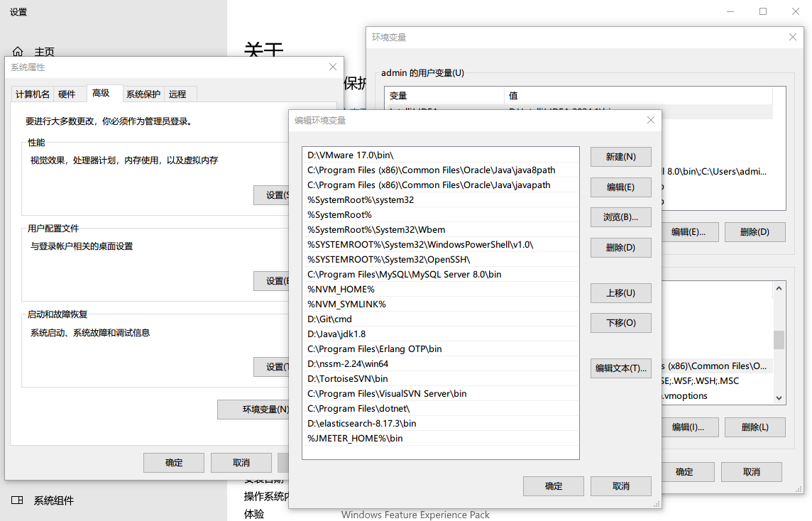Click 编辑文本(T)... button
Screen dimensions: 812x521
coord(621,368)
